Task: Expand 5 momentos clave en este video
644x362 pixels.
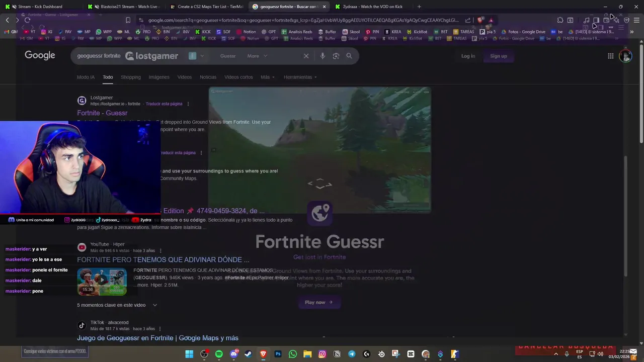Action: tap(117, 305)
